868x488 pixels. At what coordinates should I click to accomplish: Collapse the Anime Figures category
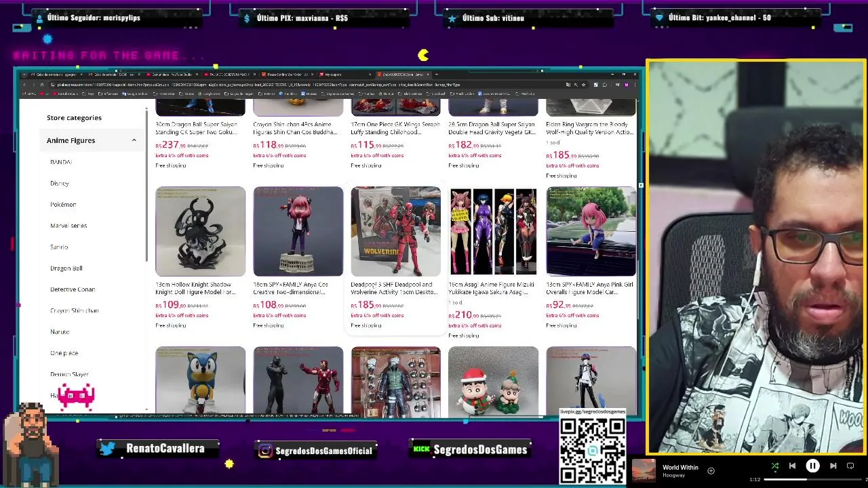point(134,140)
